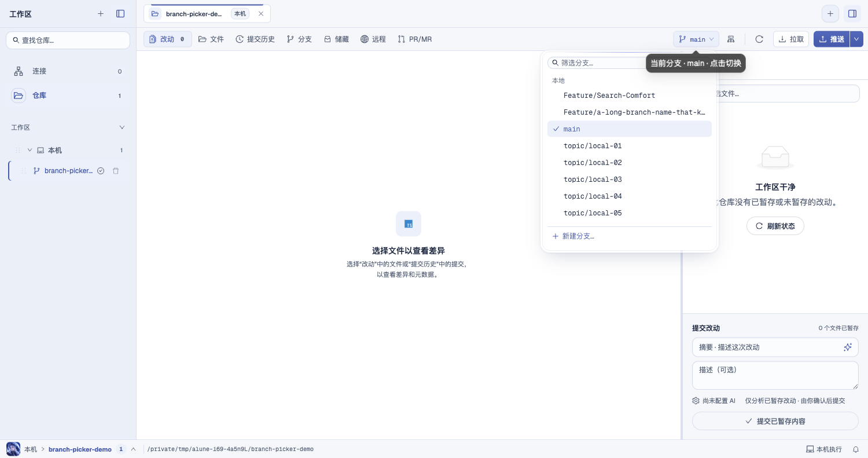Toggle the left sidebar panel icon
868x458 pixels.
click(120, 14)
